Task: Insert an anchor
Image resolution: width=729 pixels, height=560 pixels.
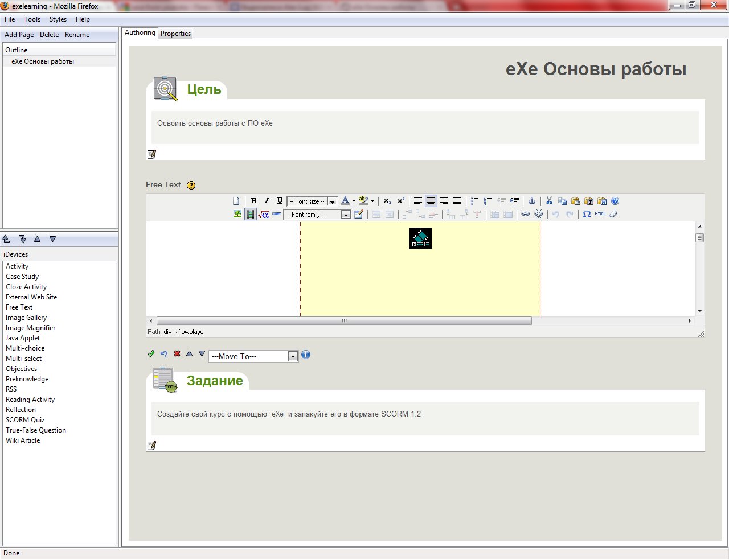Action: (x=532, y=201)
